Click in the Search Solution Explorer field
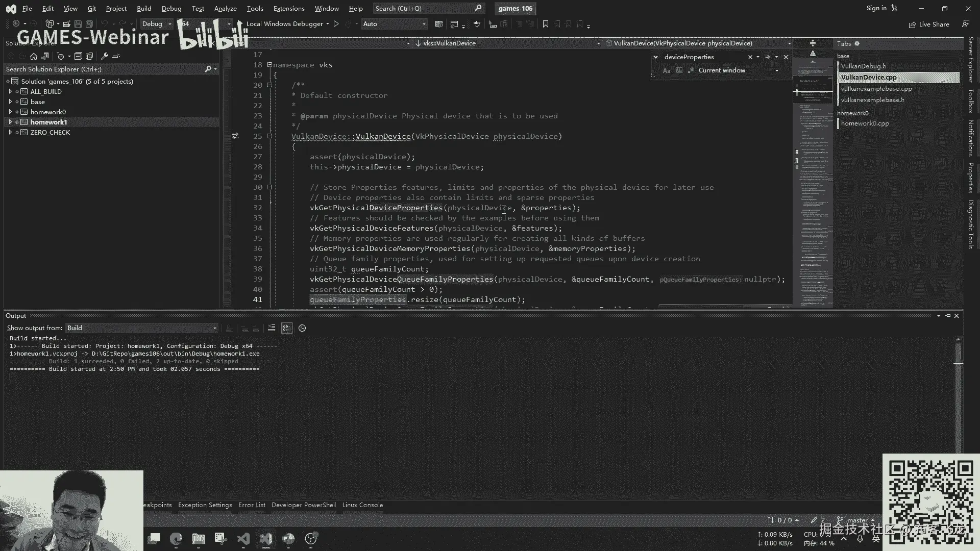Image resolution: width=980 pixels, height=551 pixels. [102, 69]
